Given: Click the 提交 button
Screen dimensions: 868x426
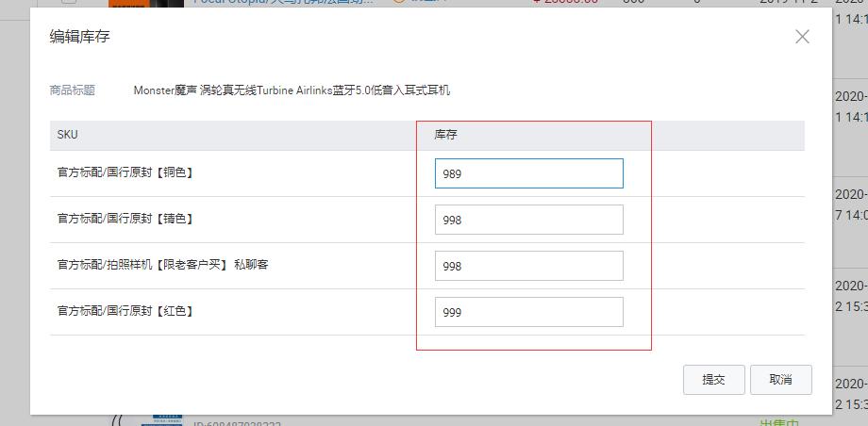Looking at the screenshot, I should coord(713,380).
